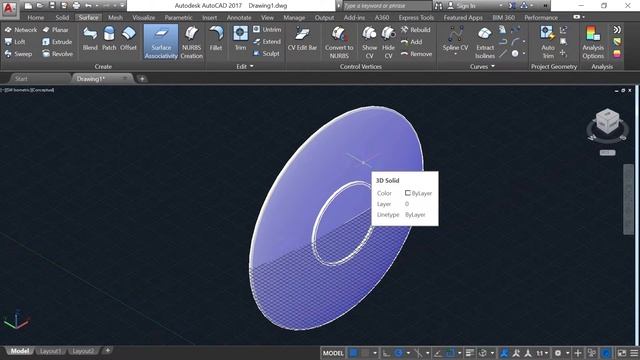Toggle Surface Associativity
This screenshot has height=360, width=640.
tap(161, 42)
